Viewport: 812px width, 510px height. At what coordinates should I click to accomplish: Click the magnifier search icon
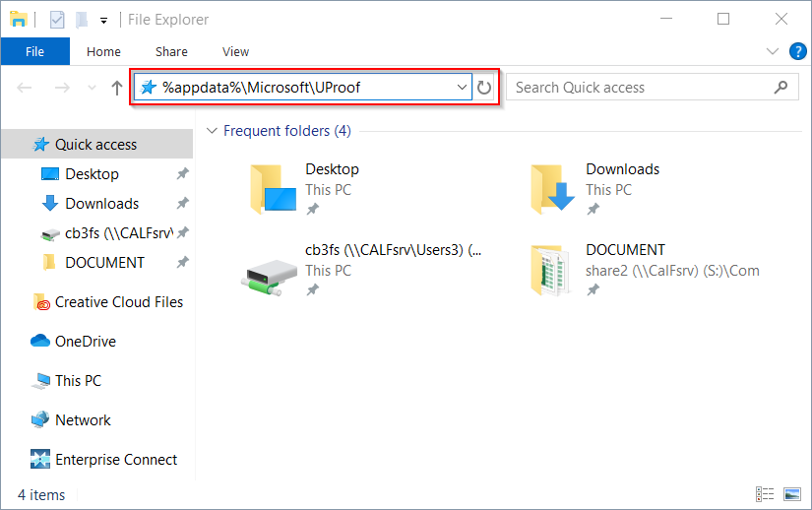tap(781, 88)
